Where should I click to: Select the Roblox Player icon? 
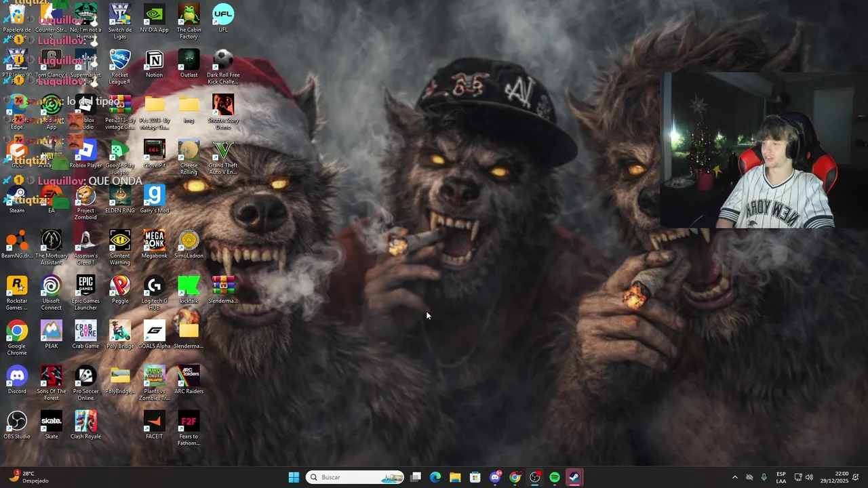(x=85, y=155)
